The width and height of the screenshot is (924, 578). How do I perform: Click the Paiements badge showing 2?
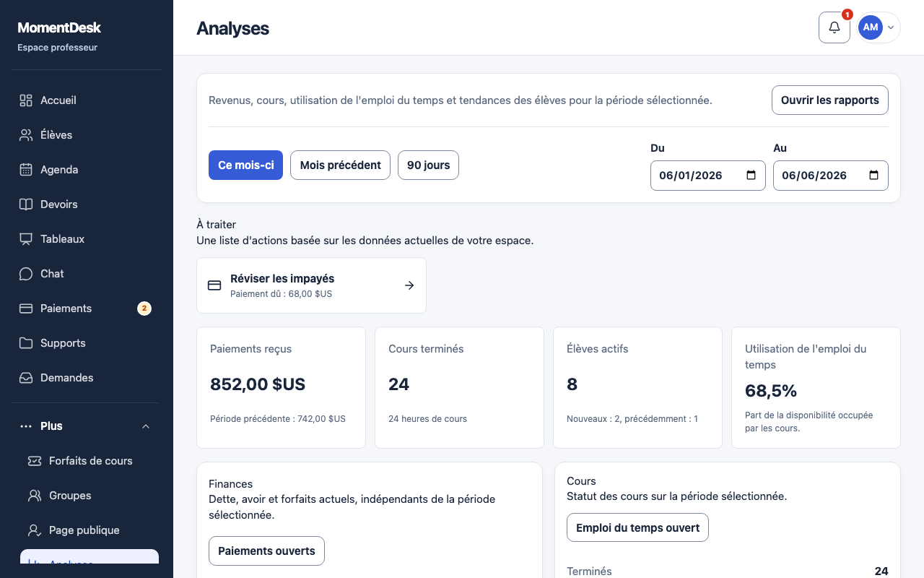(x=144, y=309)
